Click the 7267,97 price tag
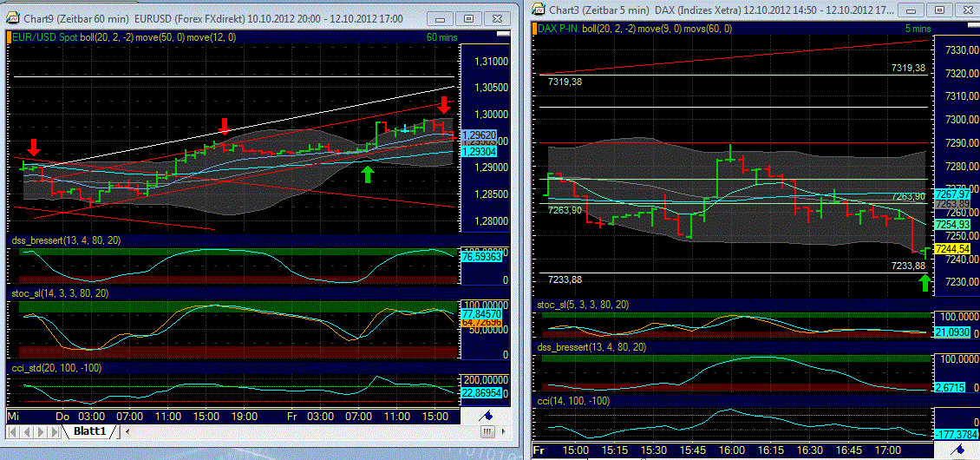Viewport: 980px width, 460px height. click(x=952, y=193)
